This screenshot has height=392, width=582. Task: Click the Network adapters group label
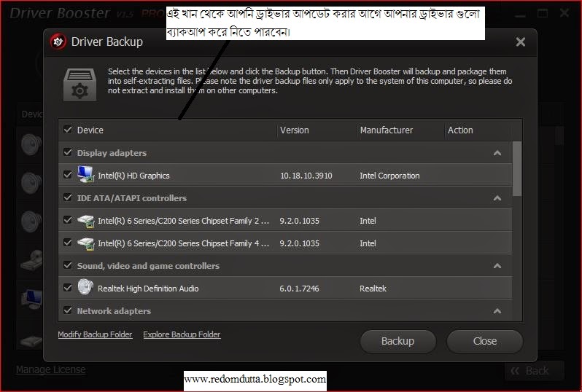click(114, 311)
